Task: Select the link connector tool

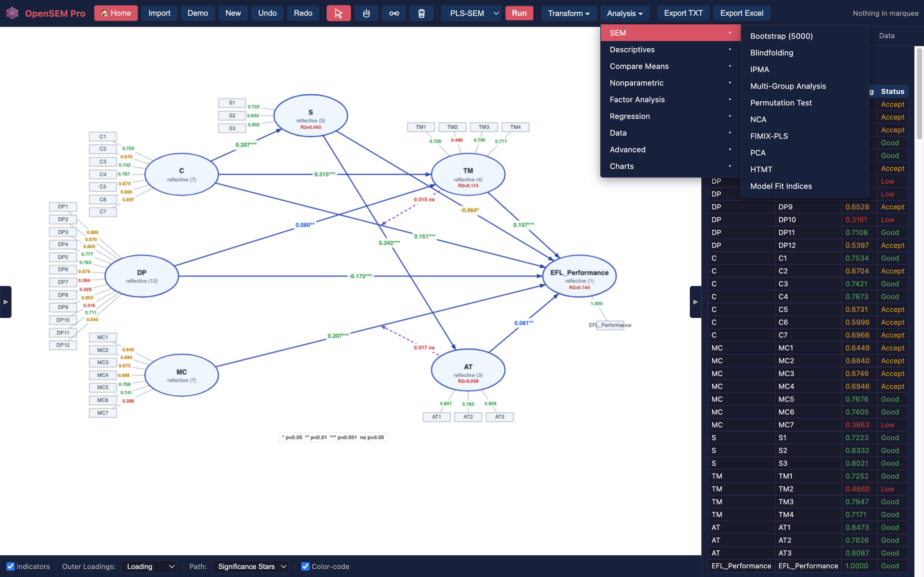Action: point(394,13)
